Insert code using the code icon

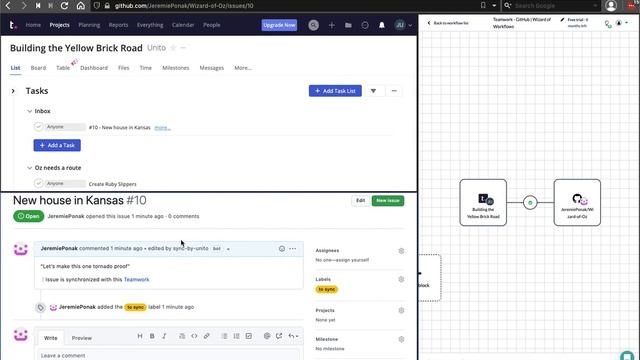point(194,336)
